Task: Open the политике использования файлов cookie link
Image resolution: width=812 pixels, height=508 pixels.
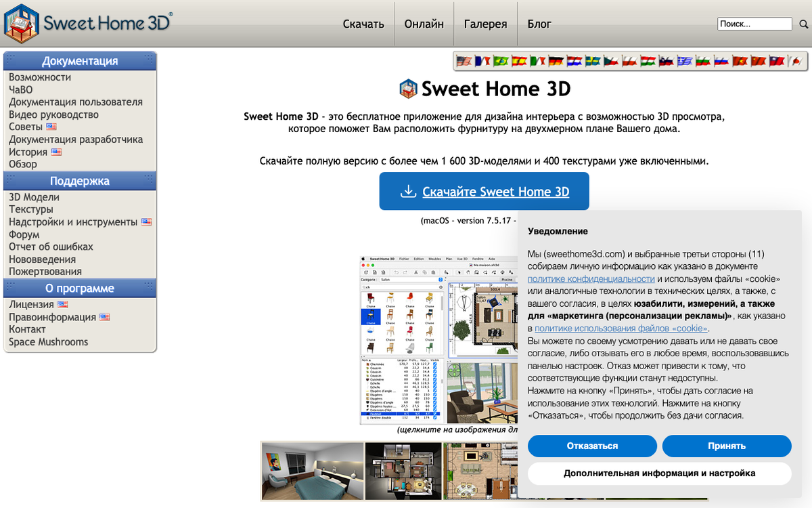Action: click(621, 328)
